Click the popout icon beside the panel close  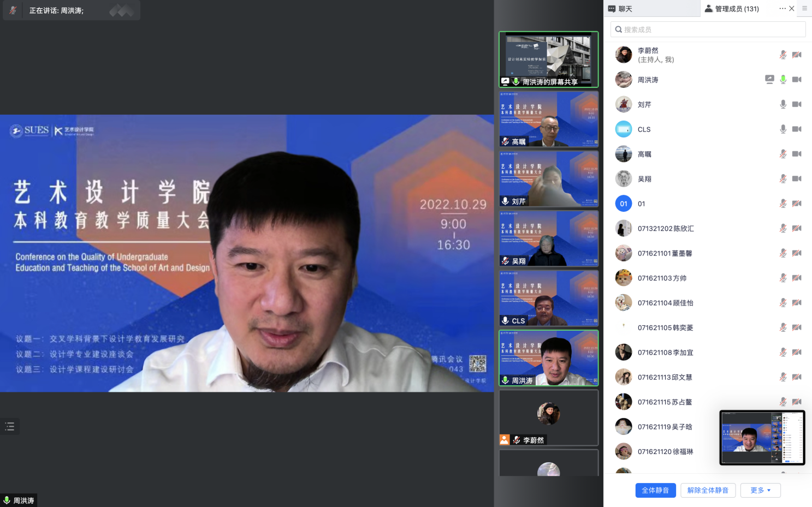coord(804,9)
